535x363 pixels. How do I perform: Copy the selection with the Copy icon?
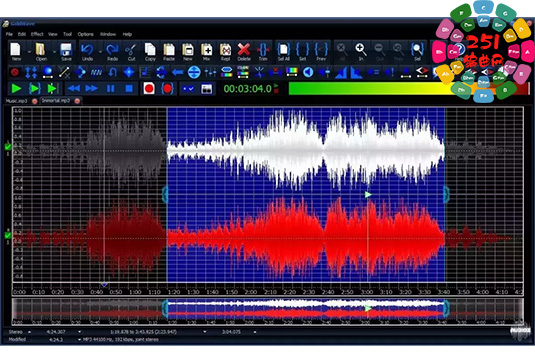[150, 52]
